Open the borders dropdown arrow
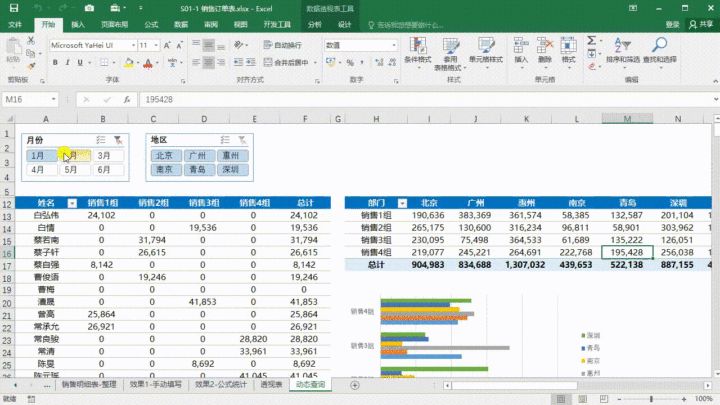 (x=113, y=62)
